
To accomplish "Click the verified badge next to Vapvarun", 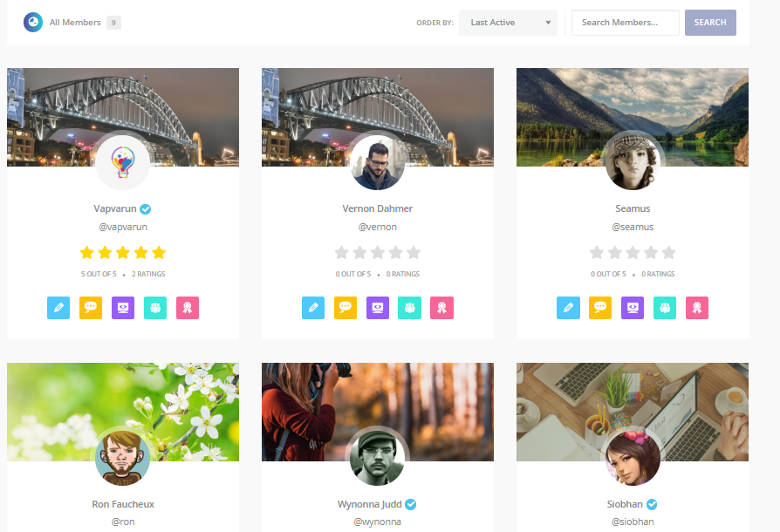I will coord(145,209).
